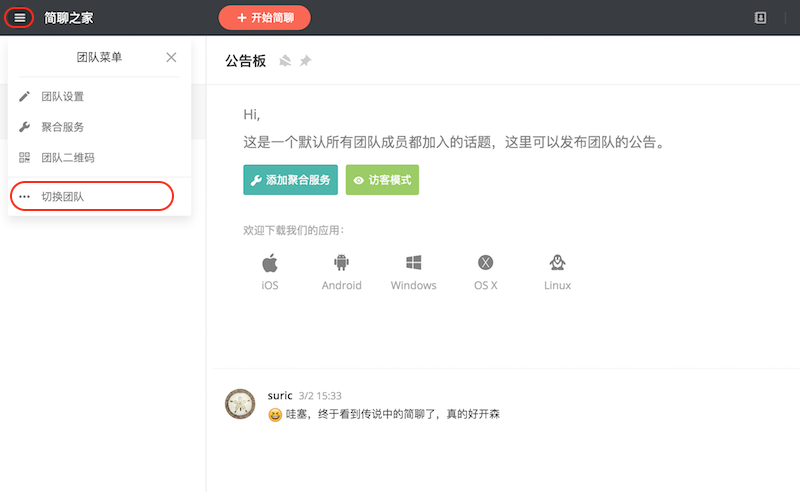Image resolution: width=800 pixels, height=492 pixels.
Task: Select the Windows download icon
Action: 413,264
